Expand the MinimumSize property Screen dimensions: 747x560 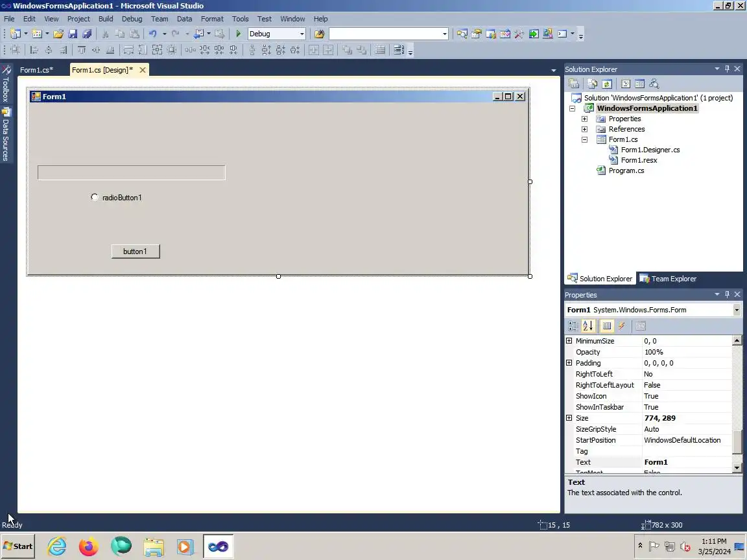(x=569, y=341)
